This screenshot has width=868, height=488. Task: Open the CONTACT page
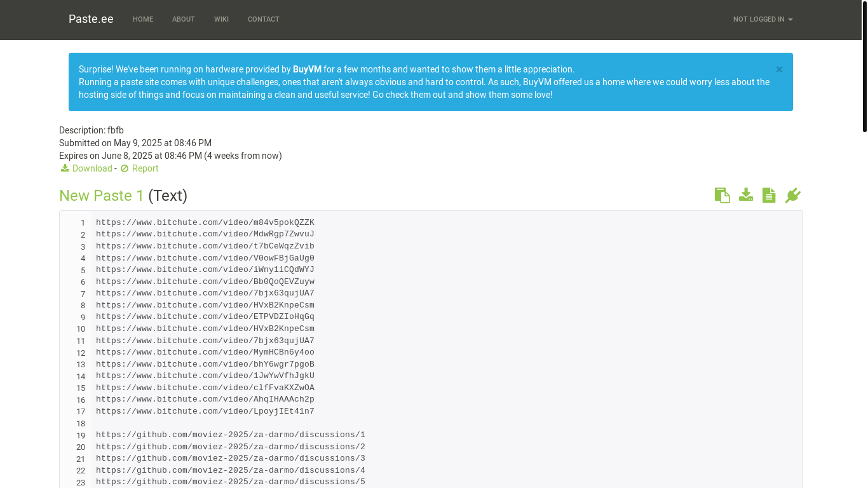click(264, 20)
